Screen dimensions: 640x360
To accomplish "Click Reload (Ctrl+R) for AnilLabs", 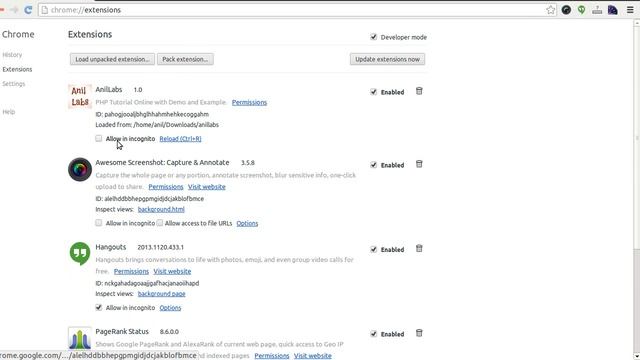I will [x=180, y=139].
